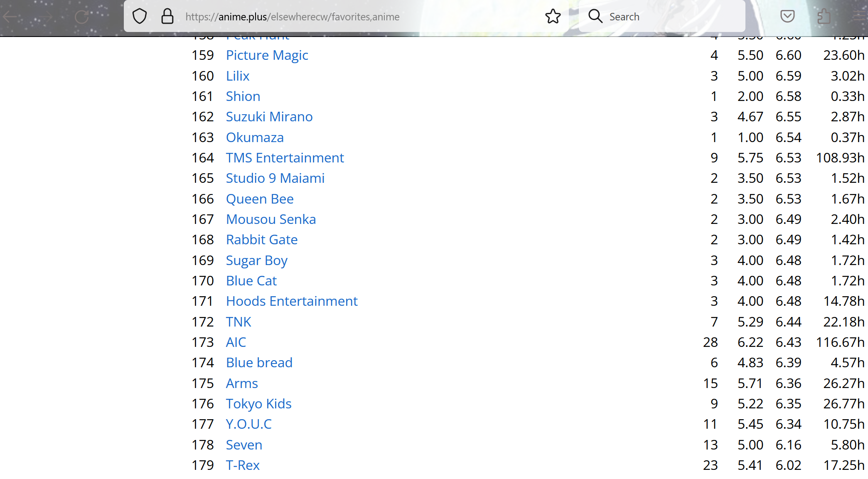Click time 14.78h in Hoods Entertainment row
Image resolution: width=868 pixels, height=479 pixels.
844,301
